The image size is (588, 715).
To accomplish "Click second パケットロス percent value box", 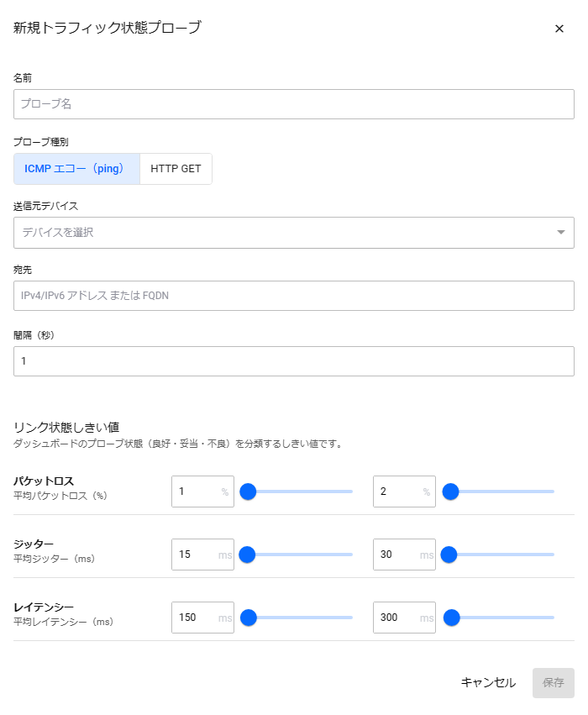I will coord(404,492).
